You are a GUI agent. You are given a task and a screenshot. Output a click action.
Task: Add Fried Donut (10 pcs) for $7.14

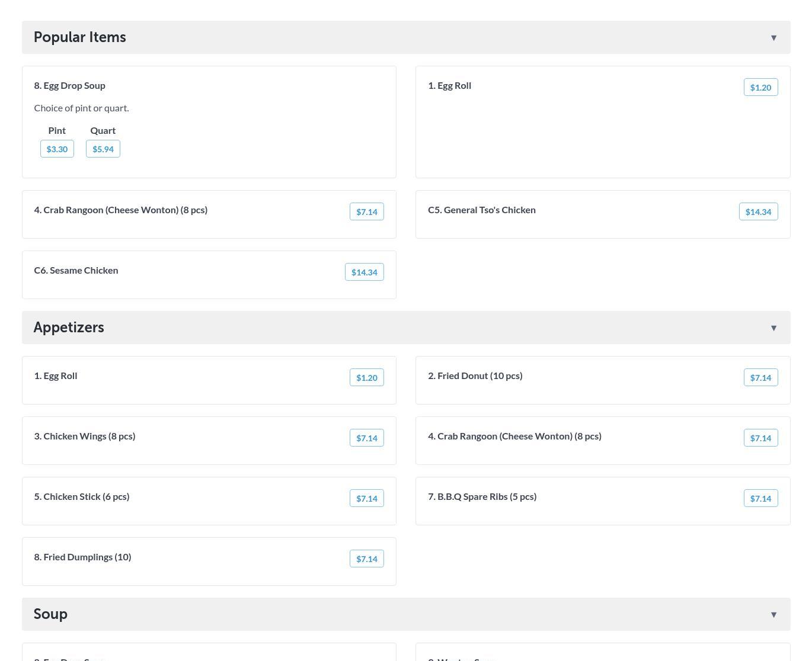[x=760, y=378]
